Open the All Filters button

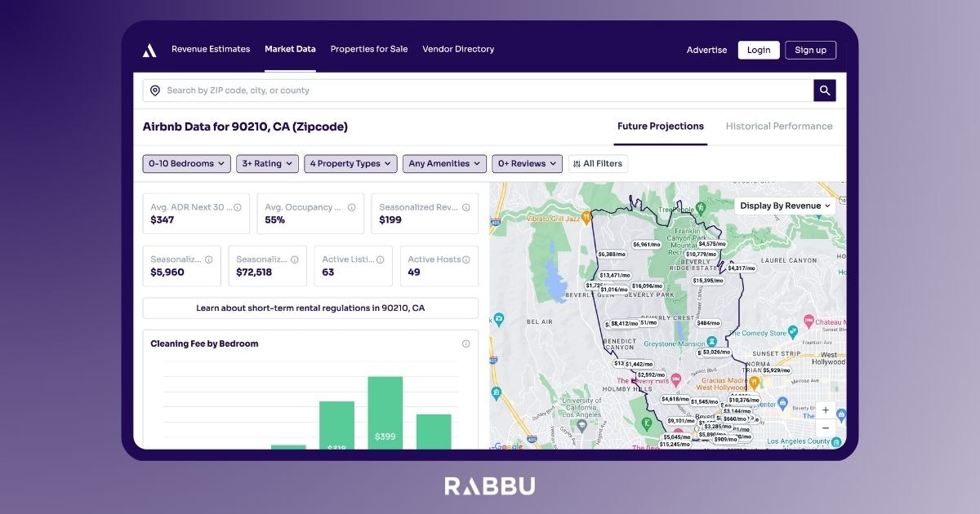click(598, 164)
